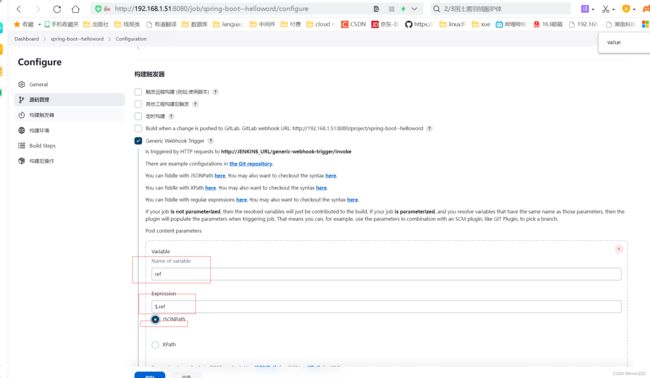Open the JSONPath syntax here link
Image resolution: width=650 pixels, height=378 pixels.
tap(331, 176)
